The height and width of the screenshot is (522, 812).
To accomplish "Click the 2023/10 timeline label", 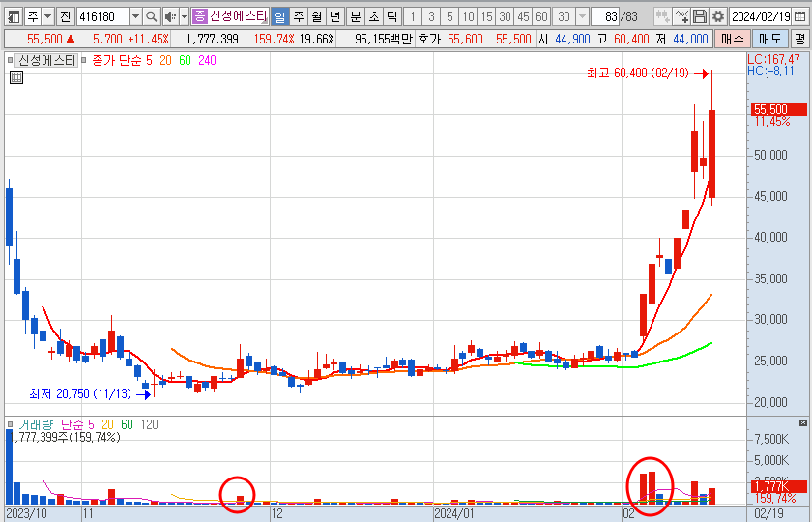I will (26, 513).
